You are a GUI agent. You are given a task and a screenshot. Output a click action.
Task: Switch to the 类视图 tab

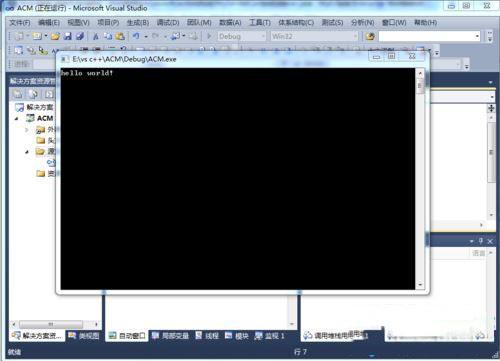[x=84, y=335]
